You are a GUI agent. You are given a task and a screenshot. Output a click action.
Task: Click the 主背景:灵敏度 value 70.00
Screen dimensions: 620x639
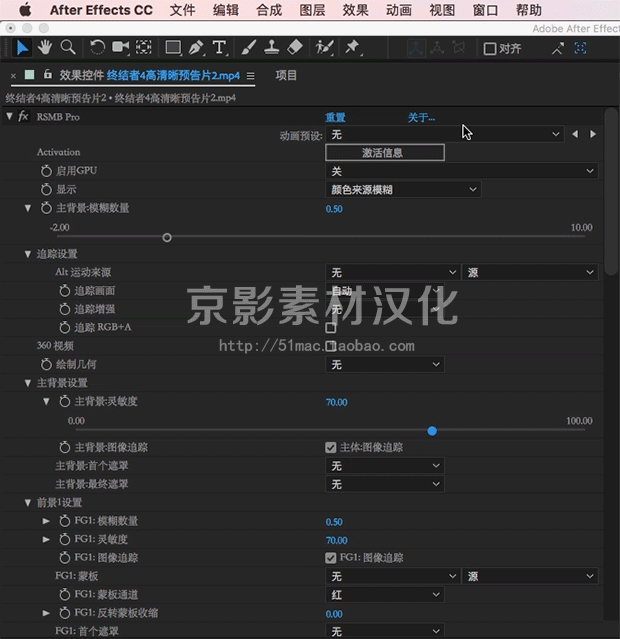(337, 402)
